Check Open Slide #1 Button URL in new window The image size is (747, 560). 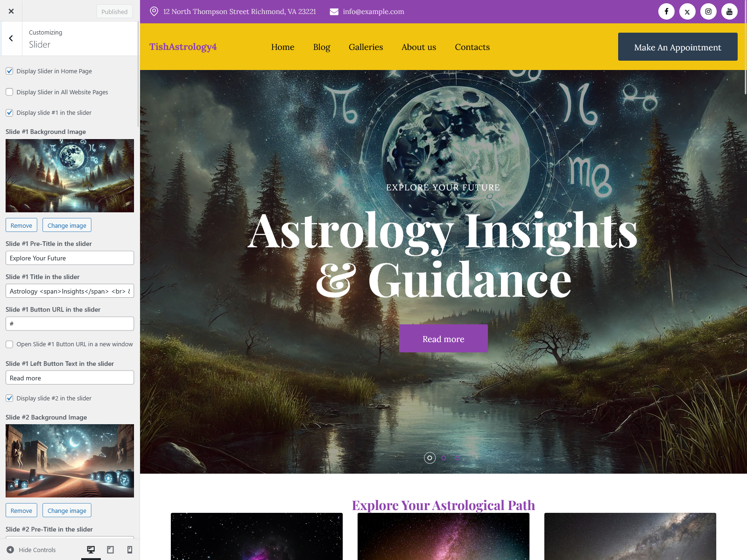[x=9, y=344]
